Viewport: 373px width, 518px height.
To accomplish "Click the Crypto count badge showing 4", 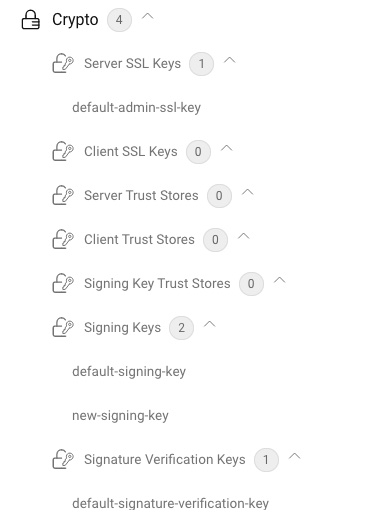I will coord(119,20).
